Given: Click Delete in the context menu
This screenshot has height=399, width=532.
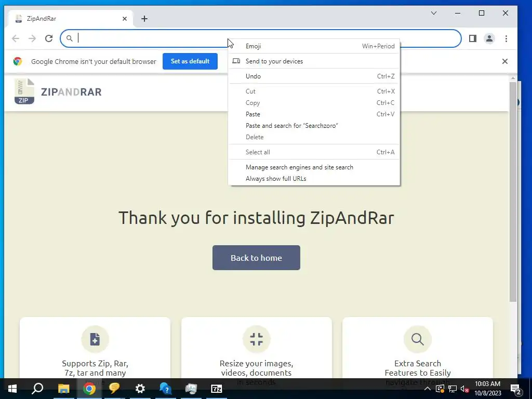Looking at the screenshot, I should pyautogui.click(x=314, y=137).
